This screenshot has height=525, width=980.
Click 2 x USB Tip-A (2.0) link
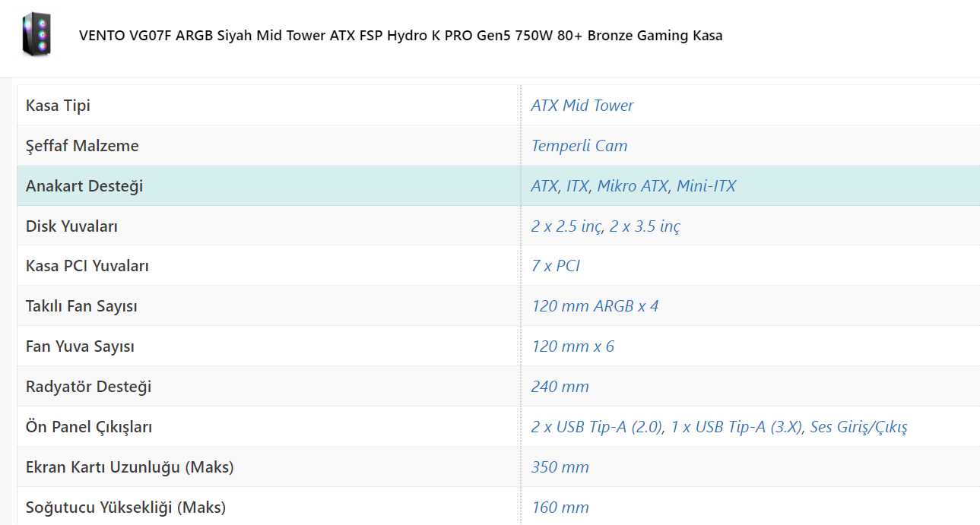pos(597,428)
